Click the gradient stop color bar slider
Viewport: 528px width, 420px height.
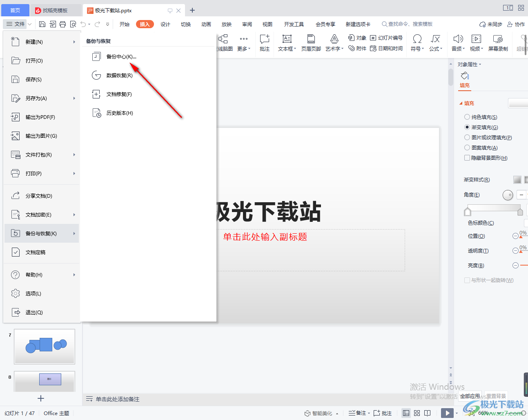[x=494, y=208]
